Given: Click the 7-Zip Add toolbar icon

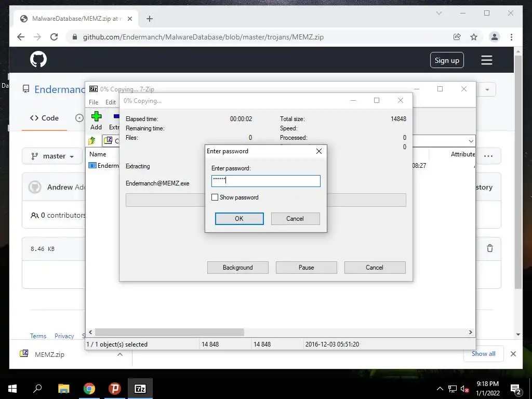Looking at the screenshot, I should (x=96, y=121).
